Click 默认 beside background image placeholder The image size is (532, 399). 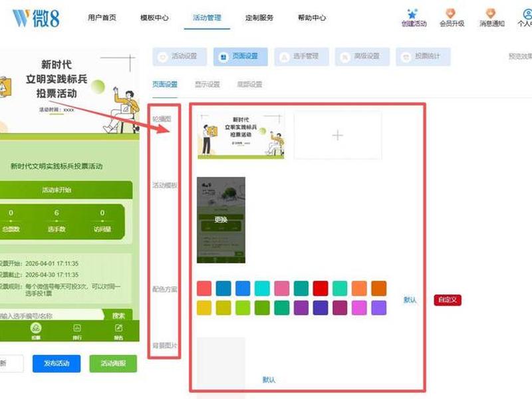tap(269, 380)
